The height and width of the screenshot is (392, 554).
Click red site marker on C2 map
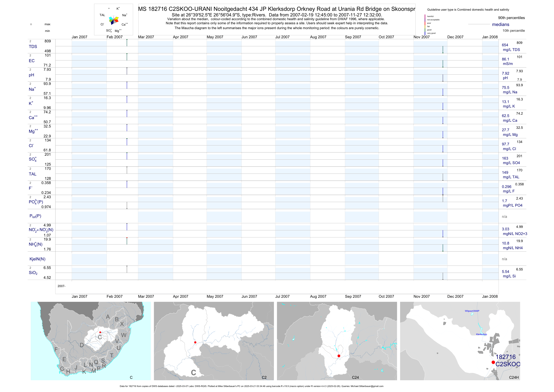coord(195,343)
